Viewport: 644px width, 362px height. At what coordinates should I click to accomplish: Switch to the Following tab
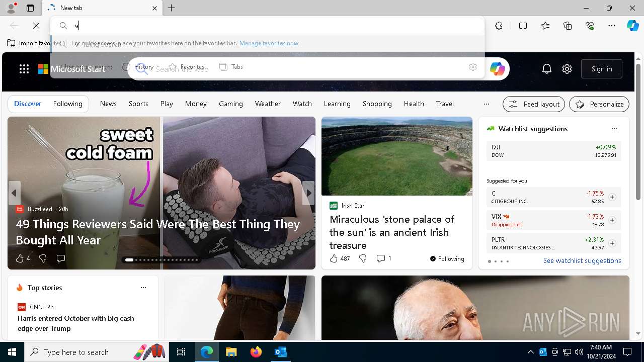click(67, 104)
